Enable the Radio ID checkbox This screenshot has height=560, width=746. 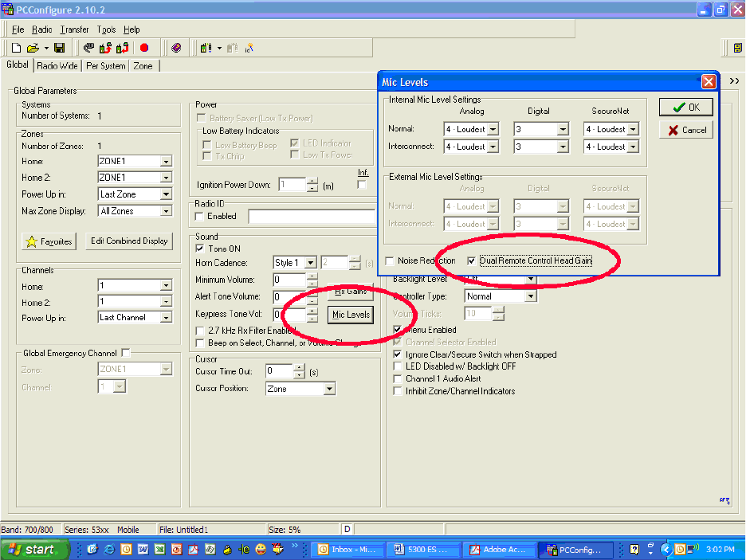[200, 217]
